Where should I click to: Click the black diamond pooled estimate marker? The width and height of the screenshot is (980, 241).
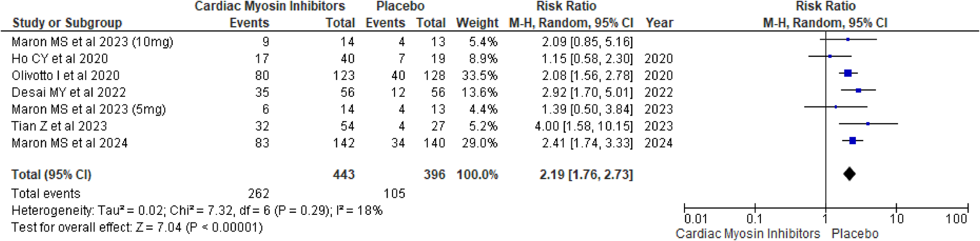click(849, 174)
